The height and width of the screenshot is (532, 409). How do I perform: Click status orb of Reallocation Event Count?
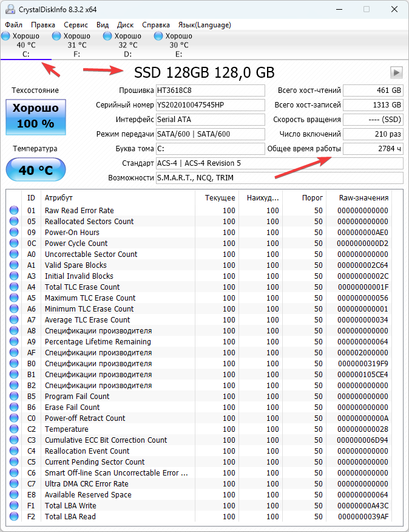point(14,451)
